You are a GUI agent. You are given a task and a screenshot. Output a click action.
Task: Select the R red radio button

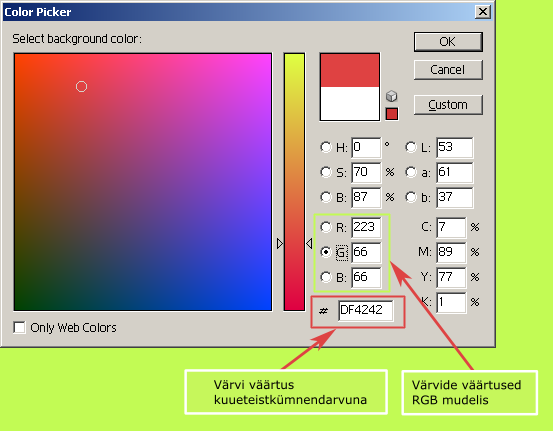[326, 227]
